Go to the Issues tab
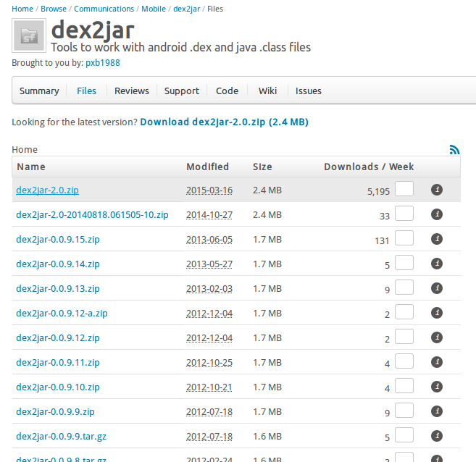The image size is (476, 462). pyautogui.click(x=309, y=91)
